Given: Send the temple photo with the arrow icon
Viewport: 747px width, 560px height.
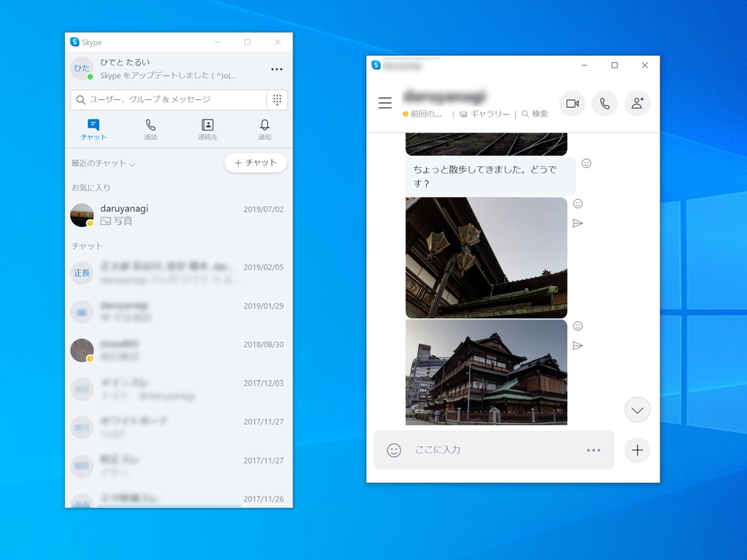Looking at the screenshot, I should tap(578, 346).
